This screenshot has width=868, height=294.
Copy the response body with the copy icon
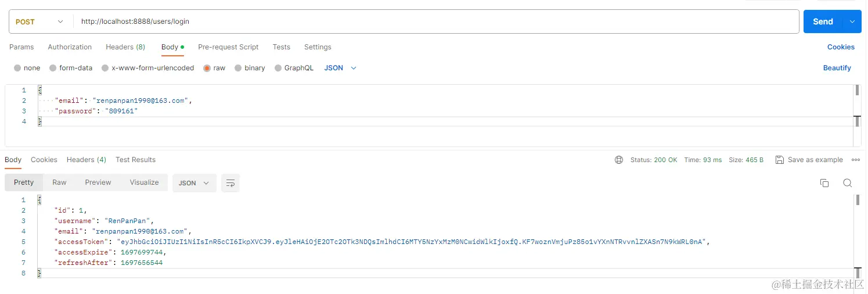pos(824,183)
